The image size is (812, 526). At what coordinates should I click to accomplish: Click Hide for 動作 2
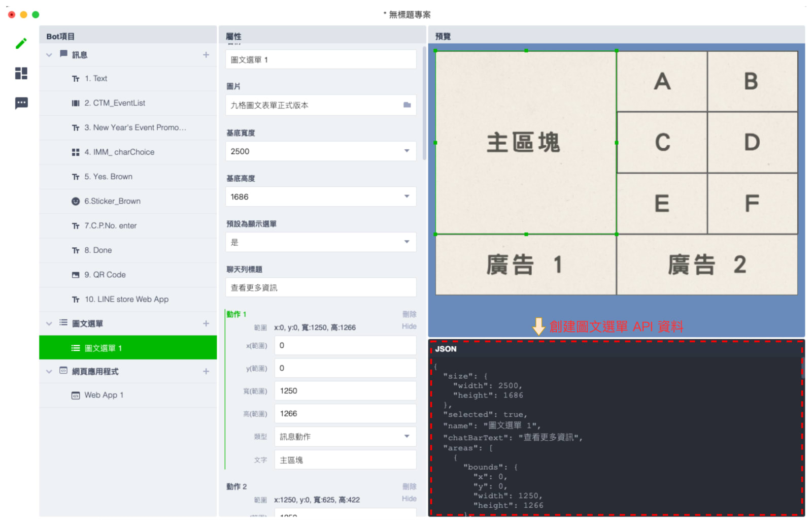click(x=409, y=499)
